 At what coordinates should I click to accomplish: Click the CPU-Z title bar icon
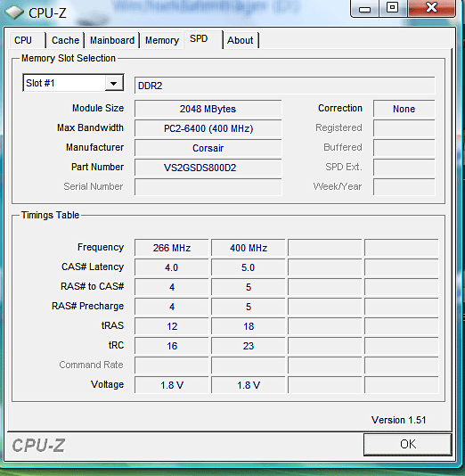(14, 12)
